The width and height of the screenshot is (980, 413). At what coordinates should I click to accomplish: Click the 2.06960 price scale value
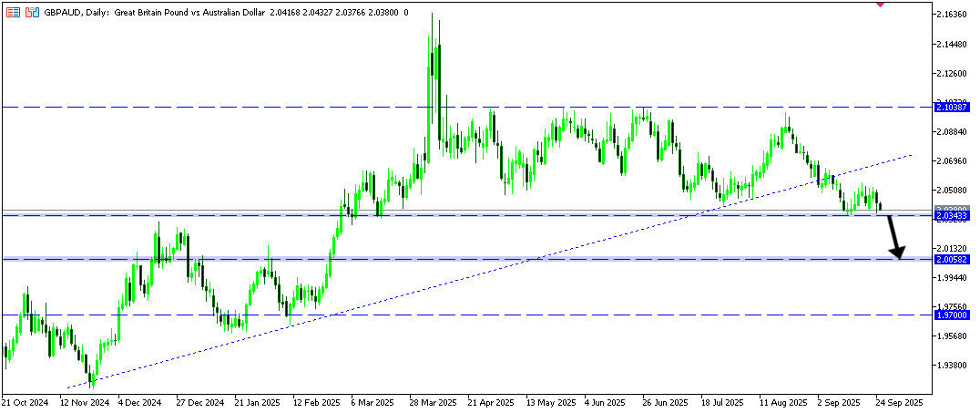click(x=951, y=160)
